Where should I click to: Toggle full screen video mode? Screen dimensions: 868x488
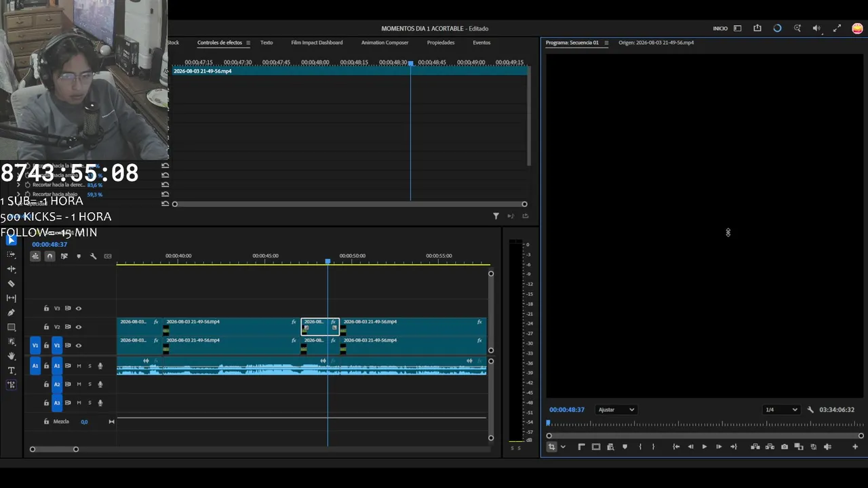tap(837, 28)
